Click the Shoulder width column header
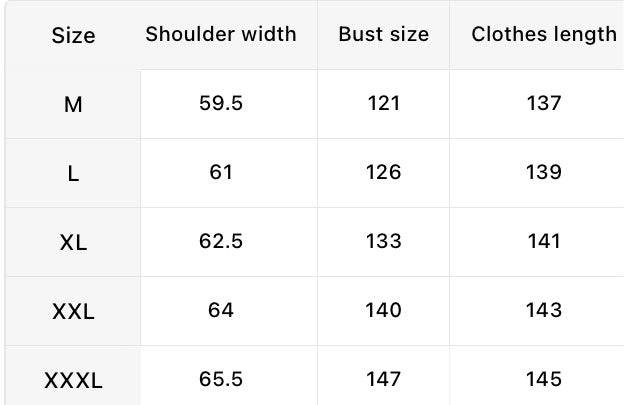Screen dimensions: 624x405 pyautogui.click(x=221, y=34)
